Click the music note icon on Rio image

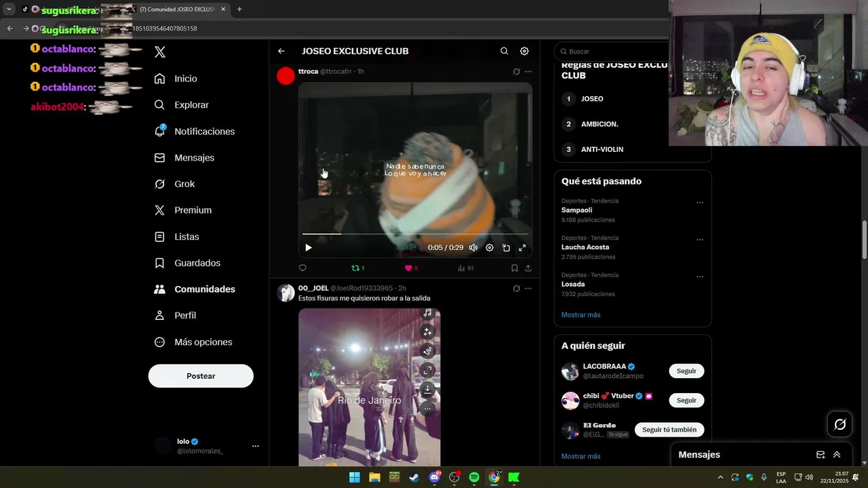point(427,313)
